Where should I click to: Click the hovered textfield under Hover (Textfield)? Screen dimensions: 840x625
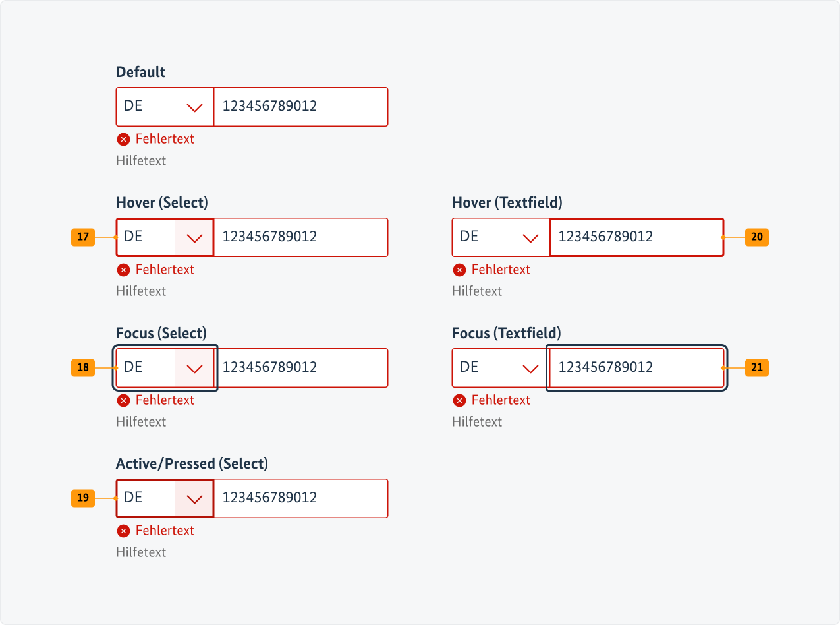[x=636, y=237]
